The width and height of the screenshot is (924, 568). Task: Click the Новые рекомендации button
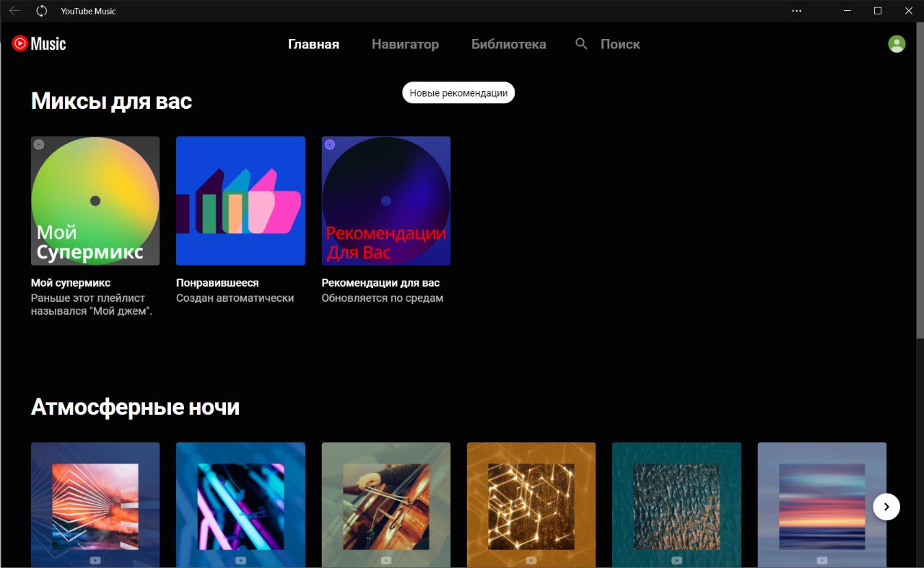[x=458, y=93]
